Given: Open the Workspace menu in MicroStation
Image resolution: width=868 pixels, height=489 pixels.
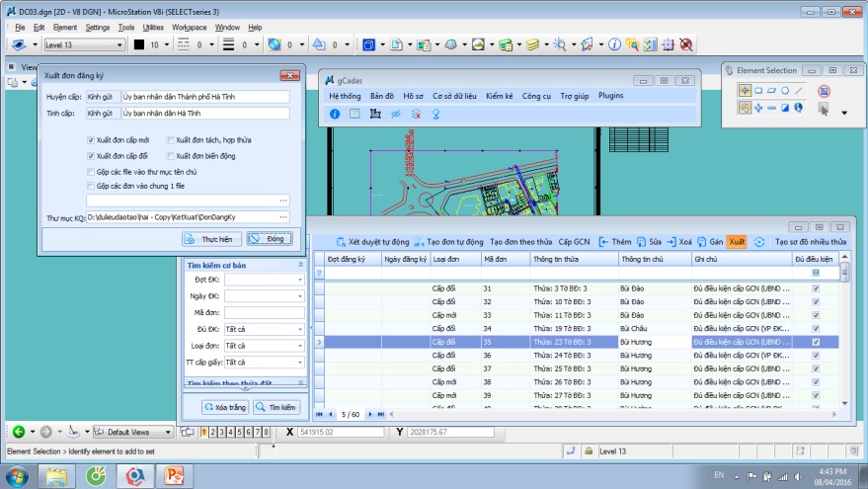Looking at the screenshot, I should (188, 28).
